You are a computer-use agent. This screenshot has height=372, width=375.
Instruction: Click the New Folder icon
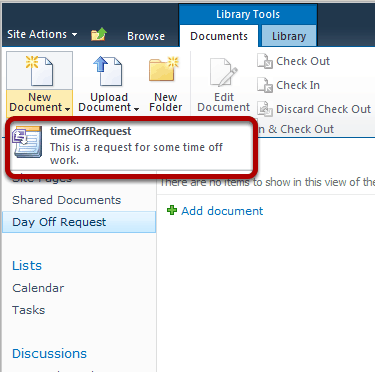164,69
